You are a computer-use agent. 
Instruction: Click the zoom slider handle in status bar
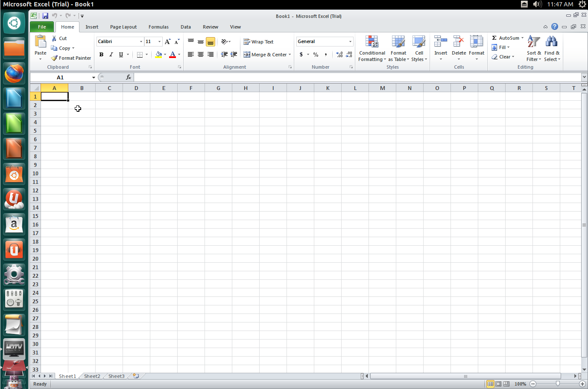tap(558, 384)
